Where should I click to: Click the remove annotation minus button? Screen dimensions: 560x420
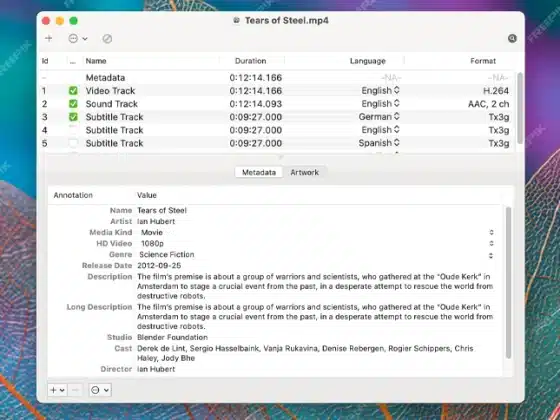[x=75, y=390]
